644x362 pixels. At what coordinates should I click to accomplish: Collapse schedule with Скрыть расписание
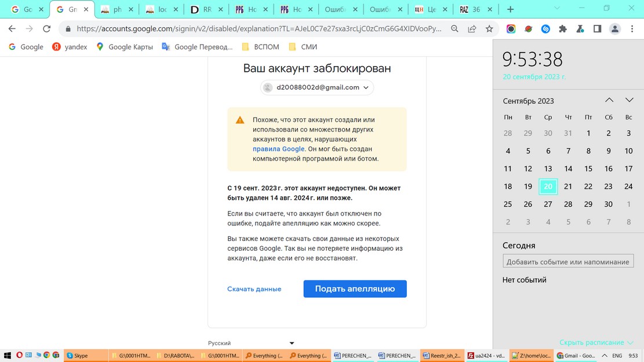click(596, 342)
